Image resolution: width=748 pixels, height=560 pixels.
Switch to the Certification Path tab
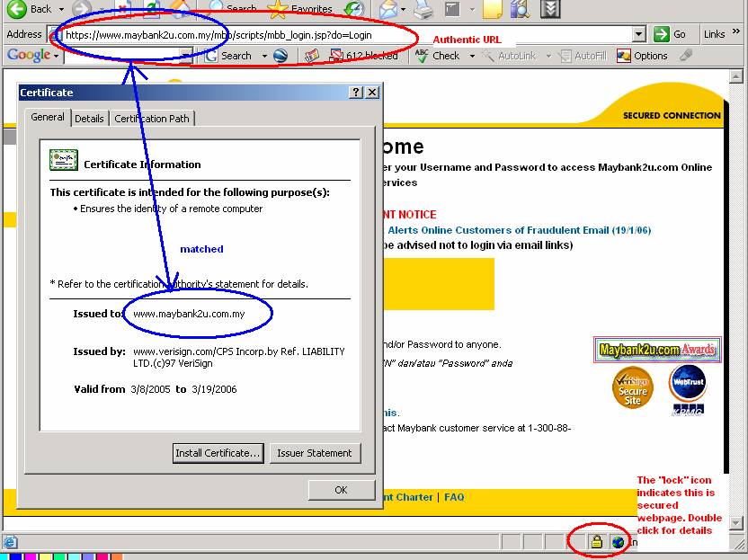tap(152, 119)
